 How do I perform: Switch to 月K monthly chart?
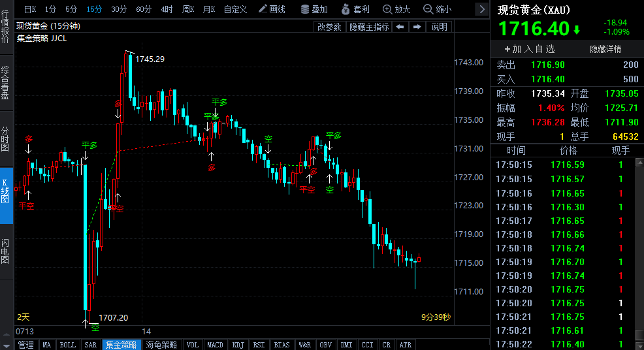pos(209,9)
